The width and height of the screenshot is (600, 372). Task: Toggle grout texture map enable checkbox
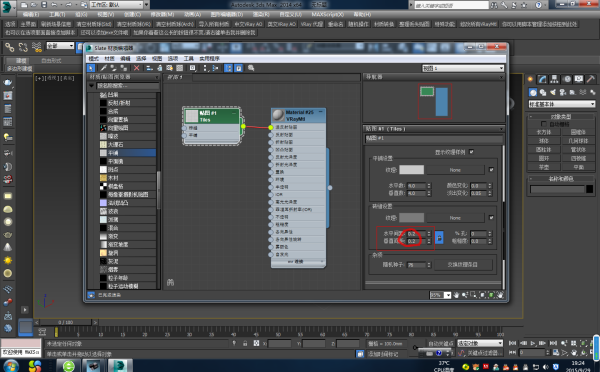point(491,217)
